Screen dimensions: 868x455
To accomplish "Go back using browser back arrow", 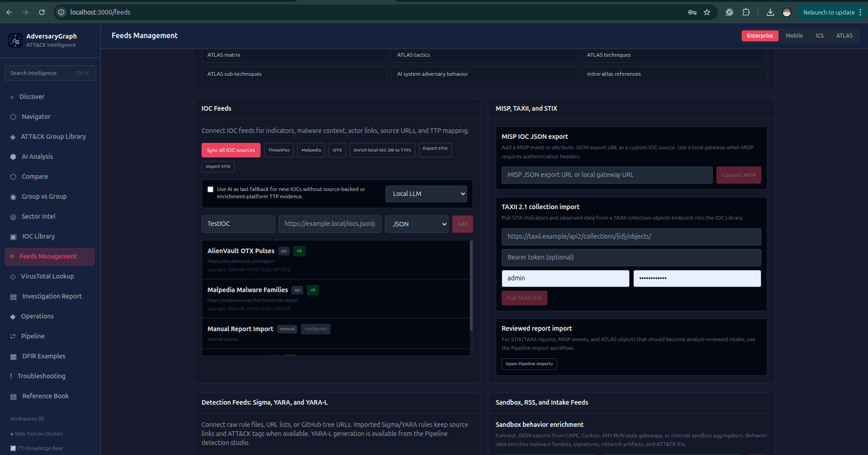I will coord(9,12).
